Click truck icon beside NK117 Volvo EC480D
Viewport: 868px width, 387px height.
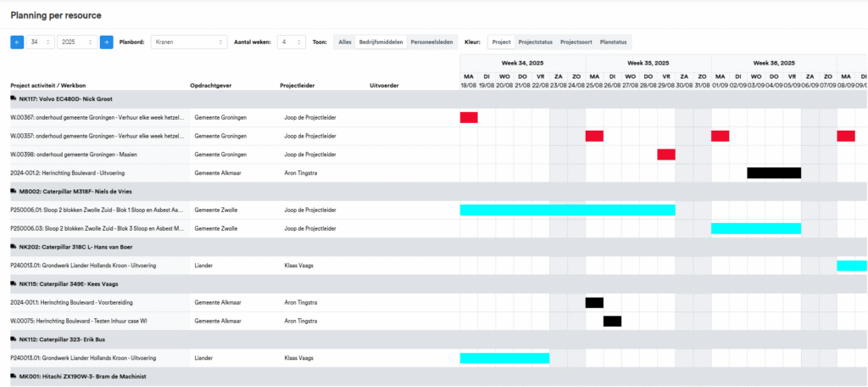coord(13,98)
